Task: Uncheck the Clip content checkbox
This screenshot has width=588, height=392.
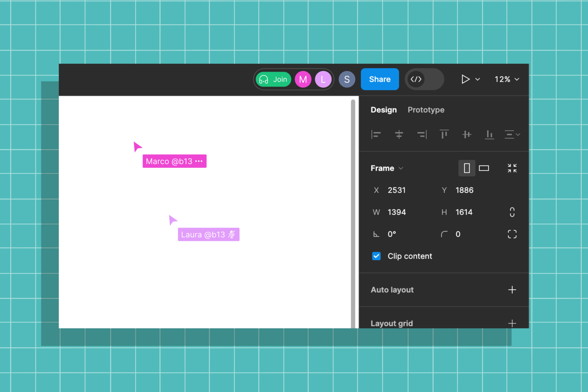Action: 376,256
